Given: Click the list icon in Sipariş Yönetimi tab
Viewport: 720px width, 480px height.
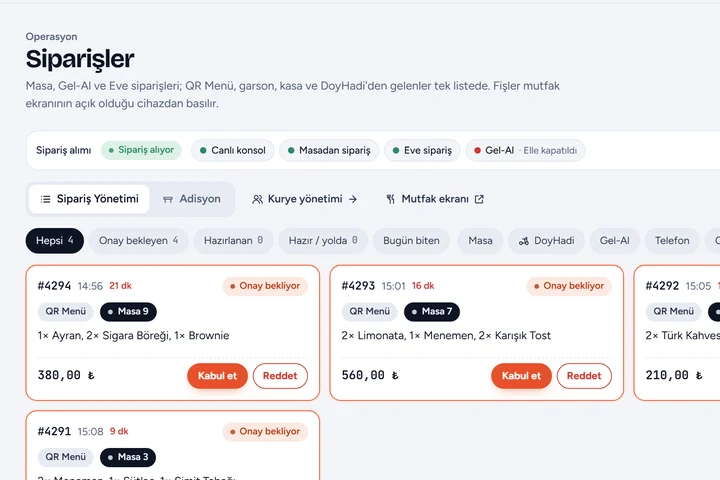Looking at the screenshot, I should point(45,199).
